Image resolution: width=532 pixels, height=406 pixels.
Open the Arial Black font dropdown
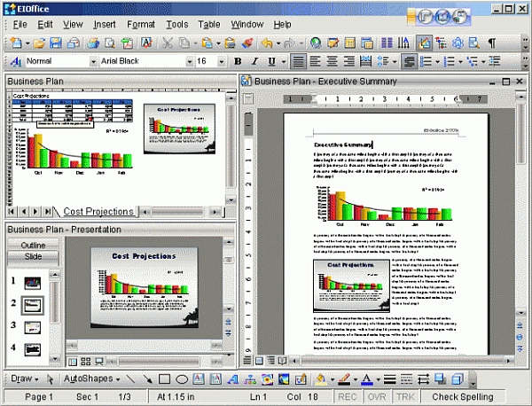coord(190,62)
